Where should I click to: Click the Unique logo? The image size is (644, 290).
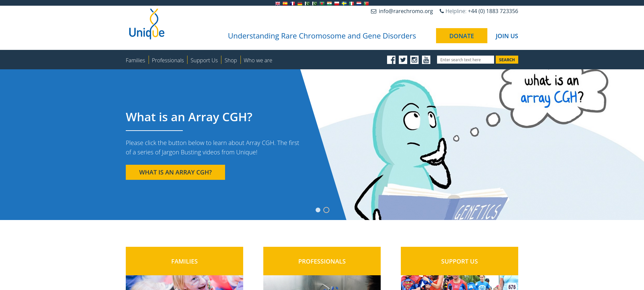coord(147,24)
